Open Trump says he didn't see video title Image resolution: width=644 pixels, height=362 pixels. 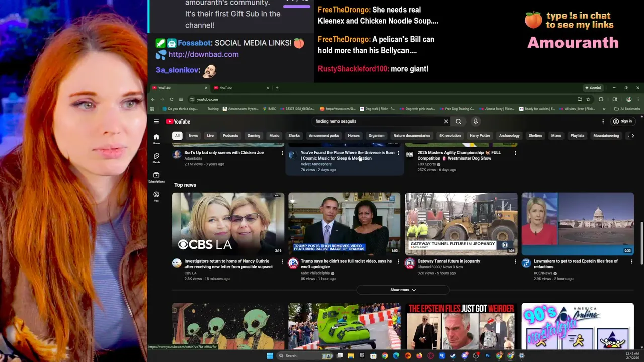pos(346,264)
